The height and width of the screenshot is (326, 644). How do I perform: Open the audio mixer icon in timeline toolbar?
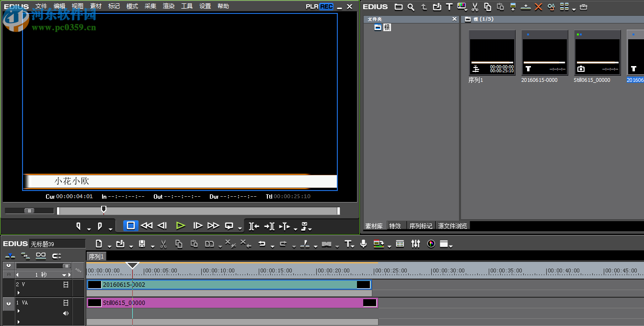click(x=415, y=244)
